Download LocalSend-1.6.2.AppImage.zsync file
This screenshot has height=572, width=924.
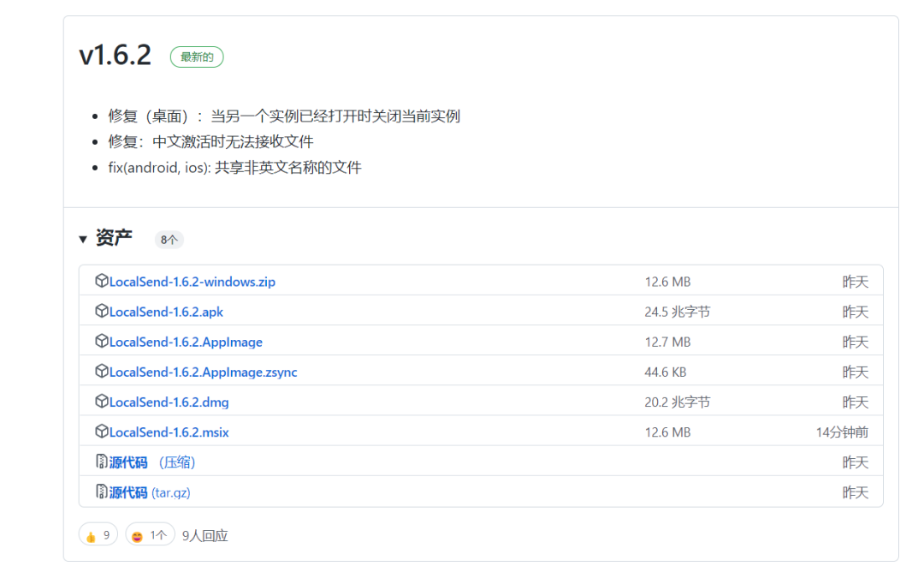[x=204, y=372]
